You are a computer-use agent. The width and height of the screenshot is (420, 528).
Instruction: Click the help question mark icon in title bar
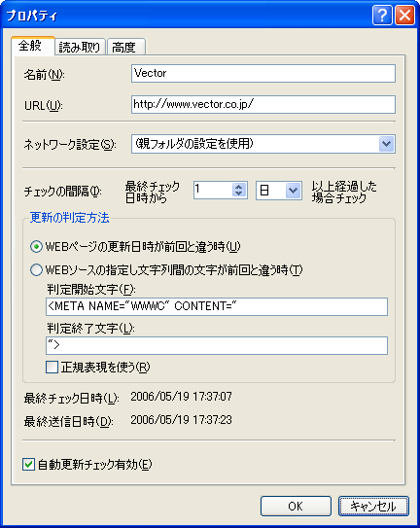pos(382,16)
